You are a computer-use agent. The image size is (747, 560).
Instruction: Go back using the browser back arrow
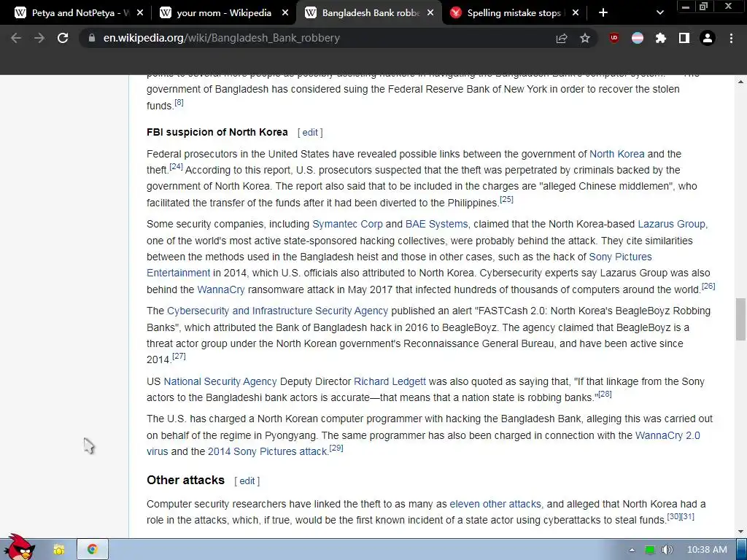tap(16, 38)
